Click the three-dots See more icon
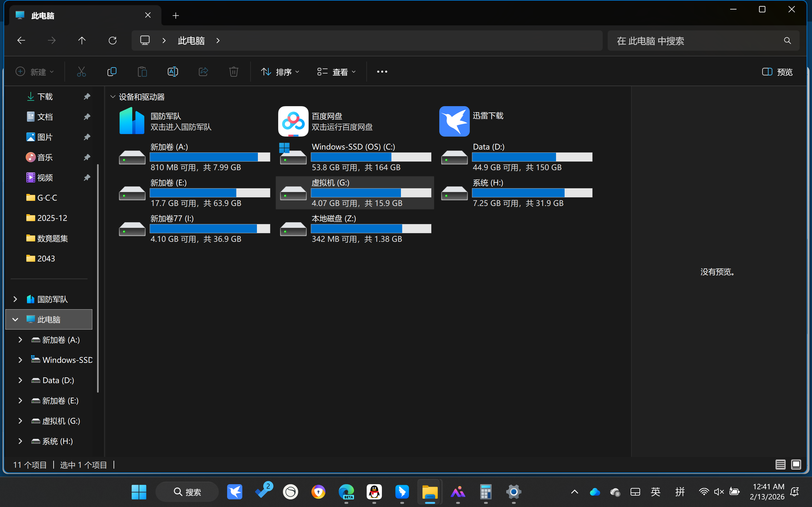 [x=382, y=72]
